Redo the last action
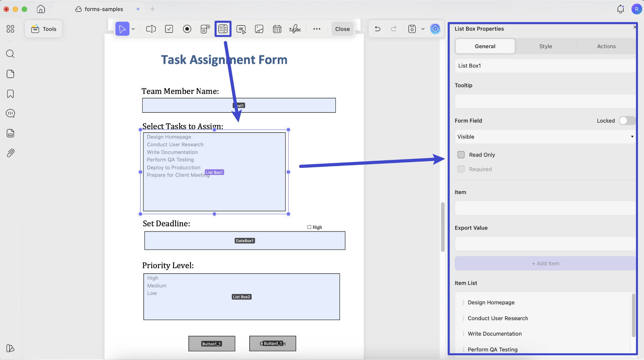This screenshot has width=644, height=360. pyautogui.click(x=394, y=29)
